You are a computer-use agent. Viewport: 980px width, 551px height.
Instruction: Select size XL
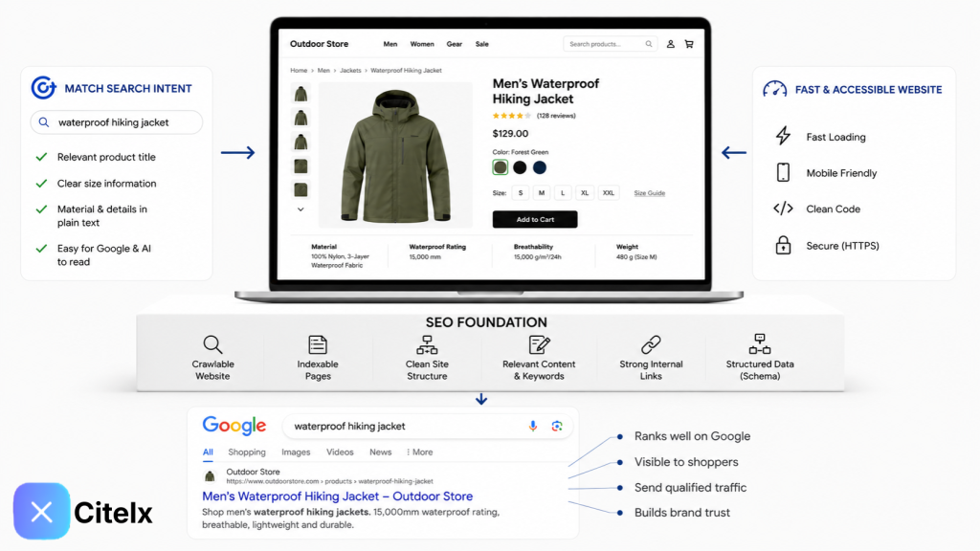point(585,193)
